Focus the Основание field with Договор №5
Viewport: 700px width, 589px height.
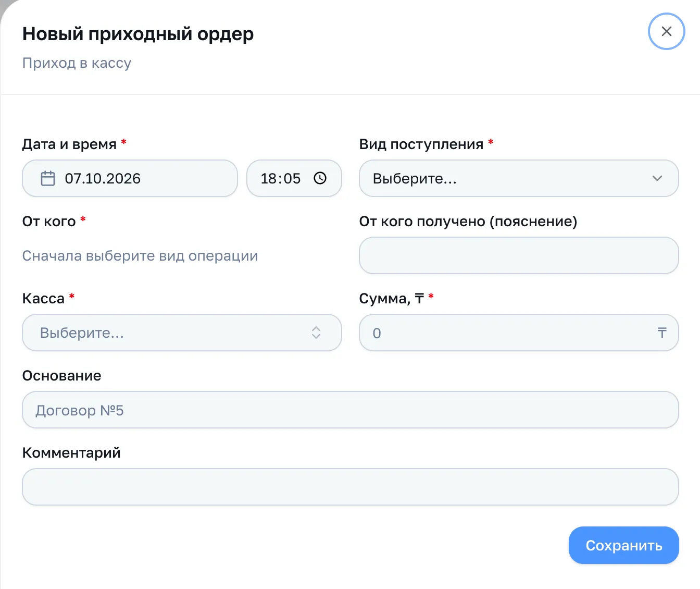point(351,410)
